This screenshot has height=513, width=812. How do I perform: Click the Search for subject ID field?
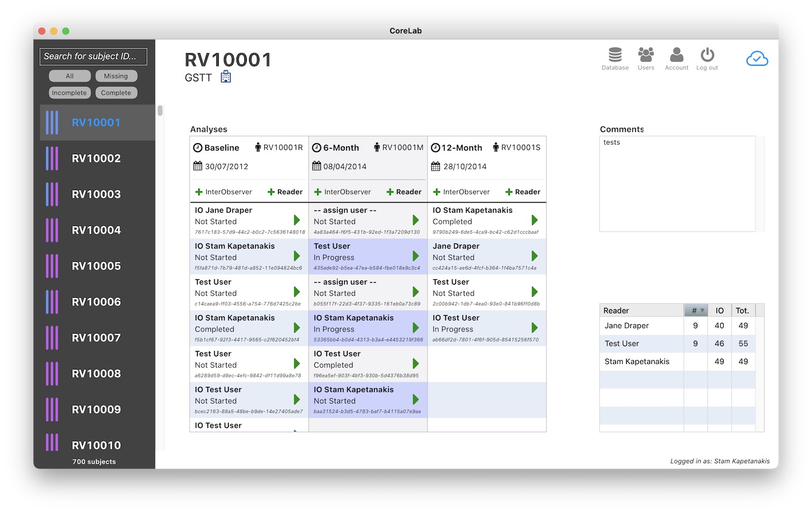click(x=93, y=56)
